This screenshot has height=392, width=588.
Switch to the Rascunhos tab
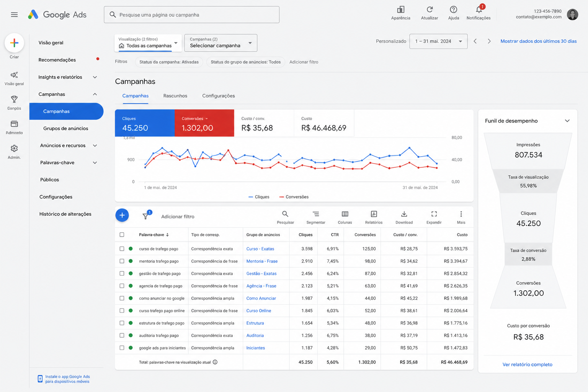pos(175,96)
